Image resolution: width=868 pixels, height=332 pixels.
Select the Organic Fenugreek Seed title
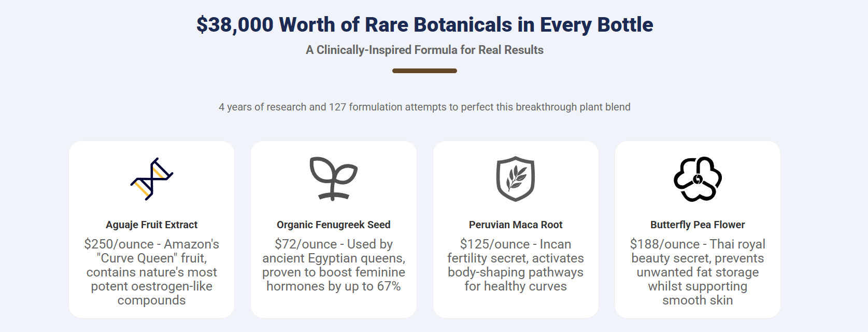pos(333,225)
